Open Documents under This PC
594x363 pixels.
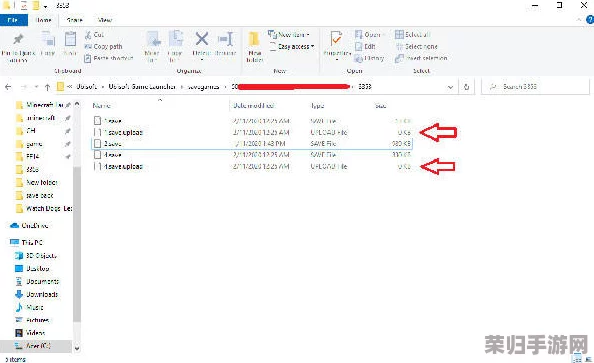pos(37,282)
